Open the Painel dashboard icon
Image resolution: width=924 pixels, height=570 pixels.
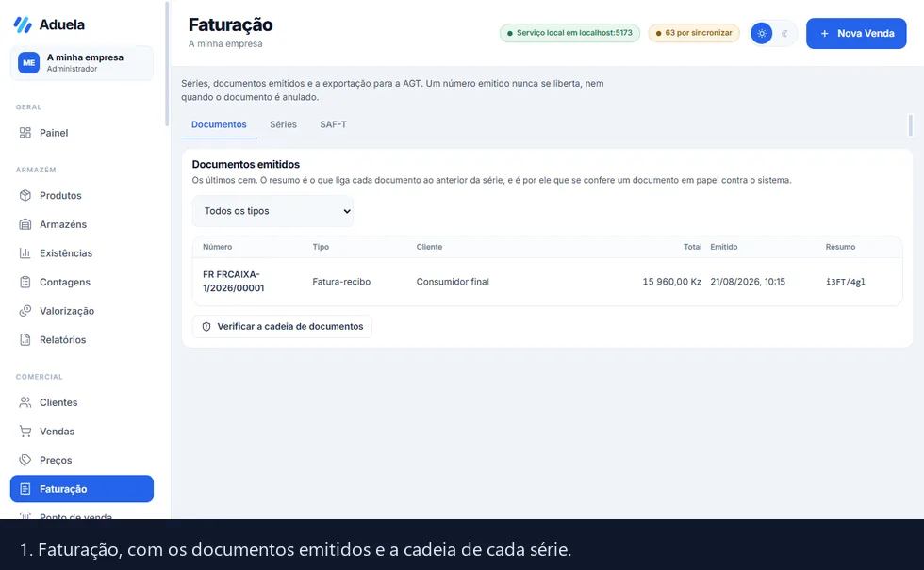click(25, 133)
